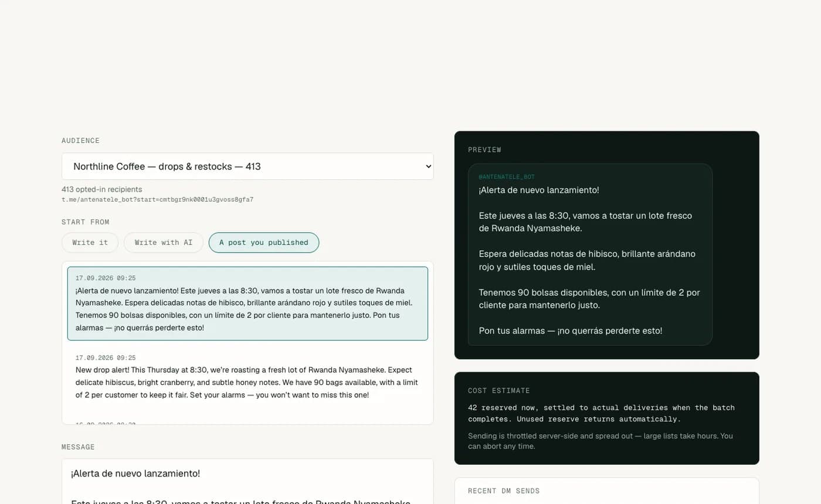
Task: Click the "413 opted-in recipients" text
Action: pyautogui.click(x=101, y=189)
